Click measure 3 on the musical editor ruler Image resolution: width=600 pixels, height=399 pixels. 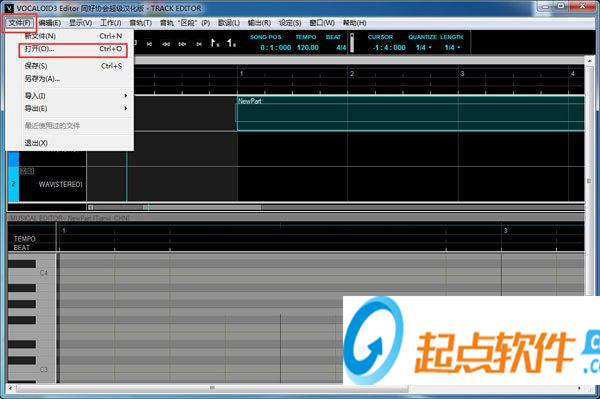(505, 230)
